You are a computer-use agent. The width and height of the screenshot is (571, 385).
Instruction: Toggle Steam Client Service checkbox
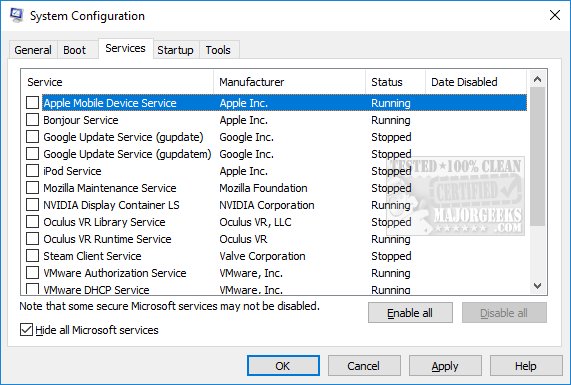32,256
